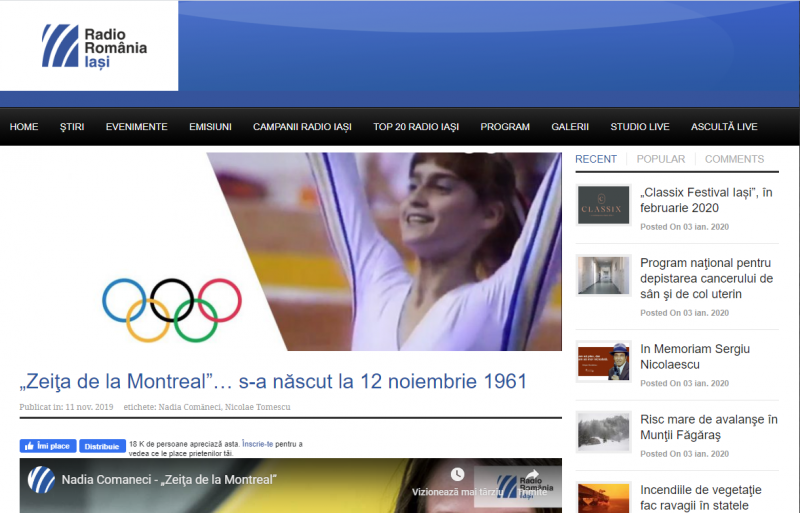Screen dimensions: 800x513
Task: Click the Înscrie-te Facebook link
Action: pyautogui.click(x=258, y=444)
